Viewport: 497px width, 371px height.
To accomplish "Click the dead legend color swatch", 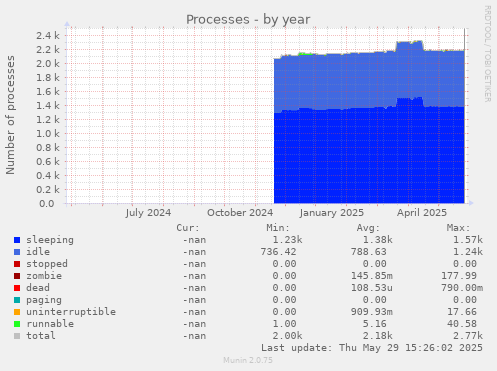I will [17, 288].
